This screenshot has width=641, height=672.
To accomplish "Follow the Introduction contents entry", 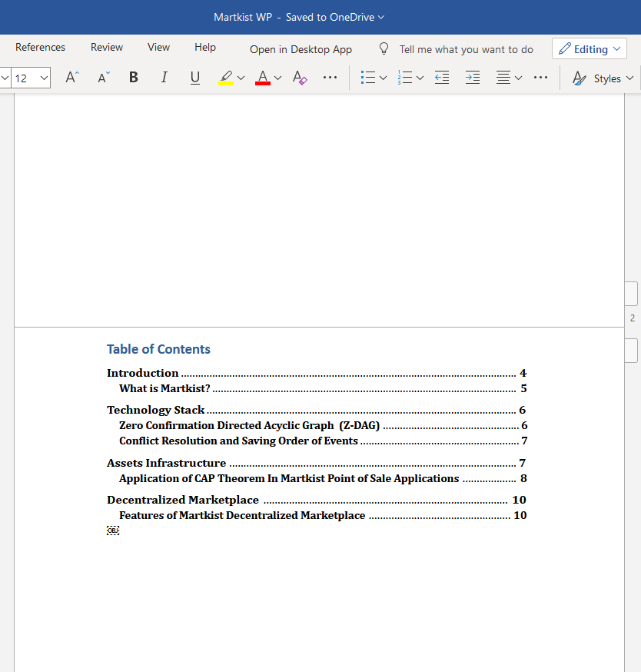I will point(317,373).
